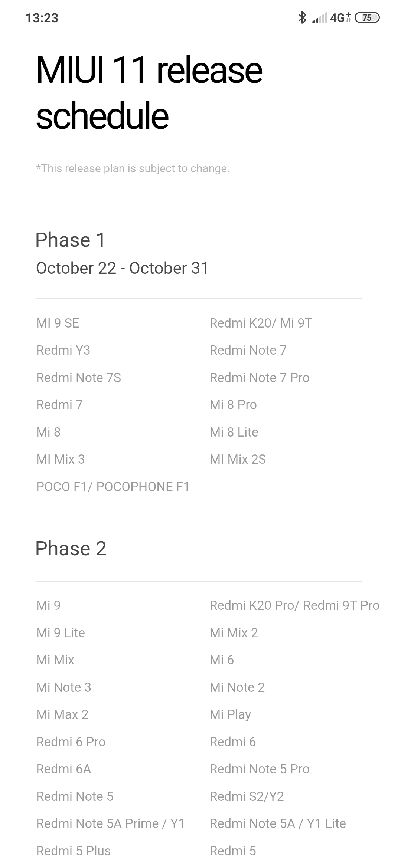Tap the release plan disclaimer note
The height and width of the screenshot is (868, 401).
(133, 168)
